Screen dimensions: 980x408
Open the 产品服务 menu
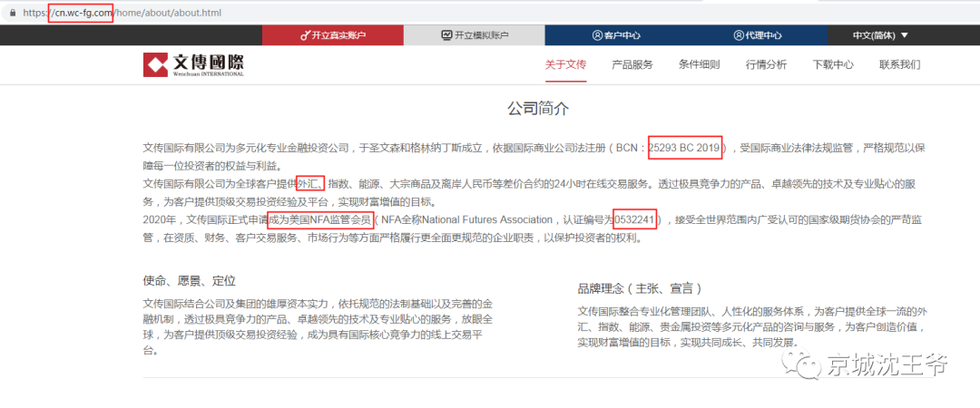coord(632,64)
